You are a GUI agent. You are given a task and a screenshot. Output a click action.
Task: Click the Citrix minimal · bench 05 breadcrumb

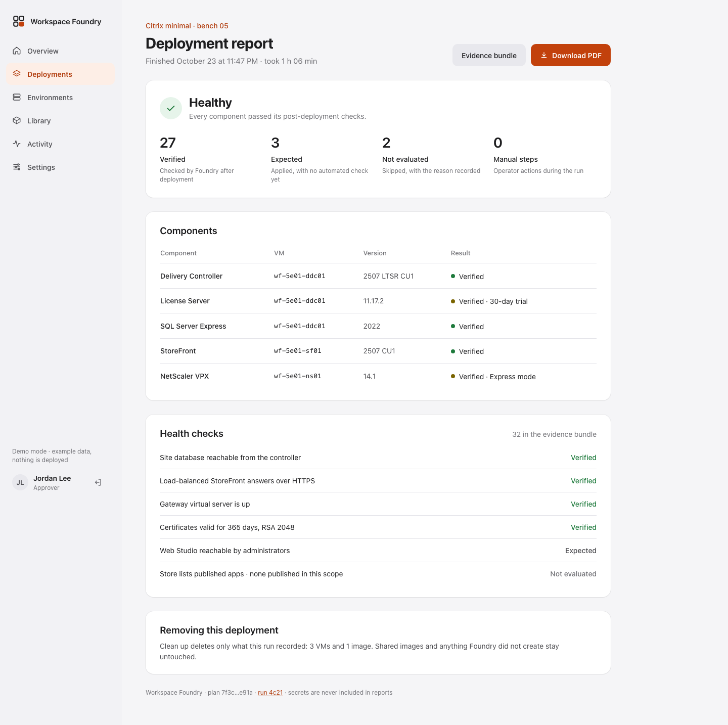[187, 26]
